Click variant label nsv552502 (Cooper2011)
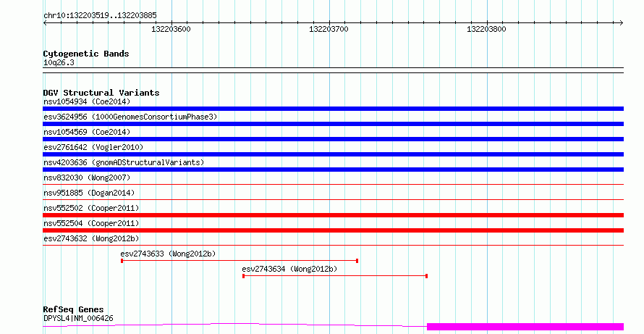Image resolution: width=644 pixels, height=334 pixels. click(91, 208)
